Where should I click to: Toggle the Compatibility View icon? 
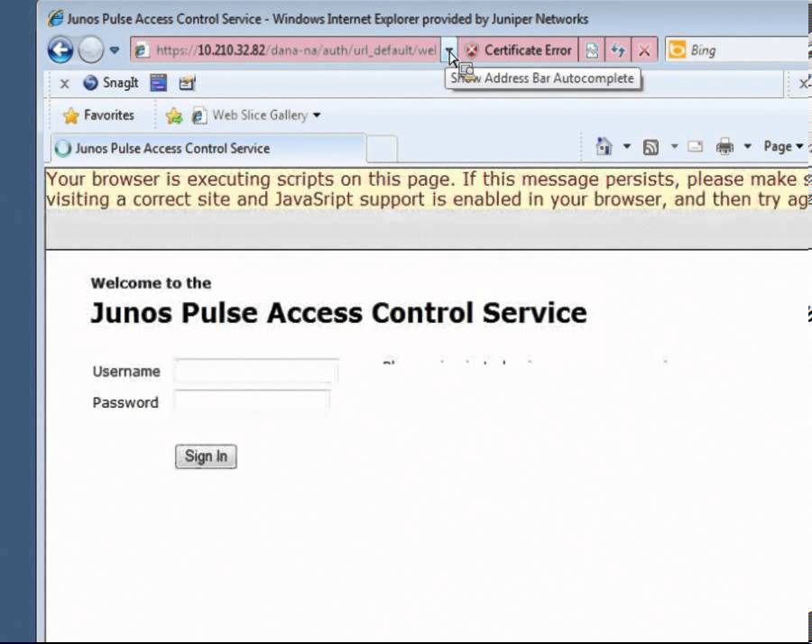click(x=592, y=51)
